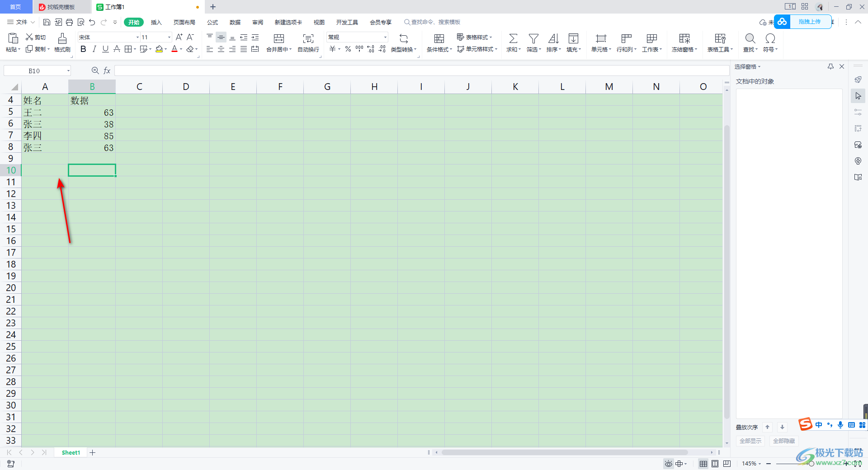Click the fx insert function icon

point(107,70)
